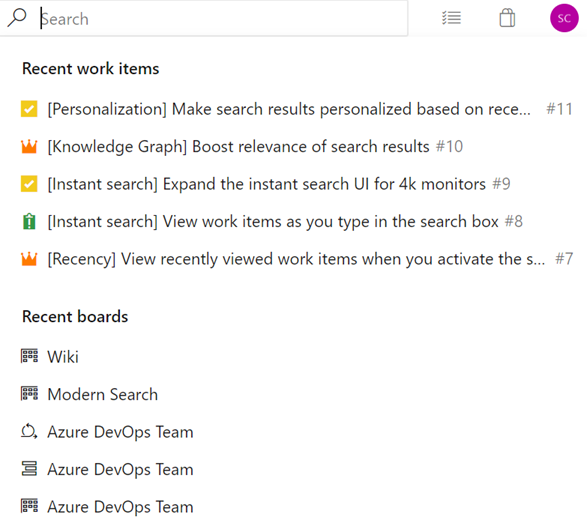Click the #9 work item number

coord(501,184)
